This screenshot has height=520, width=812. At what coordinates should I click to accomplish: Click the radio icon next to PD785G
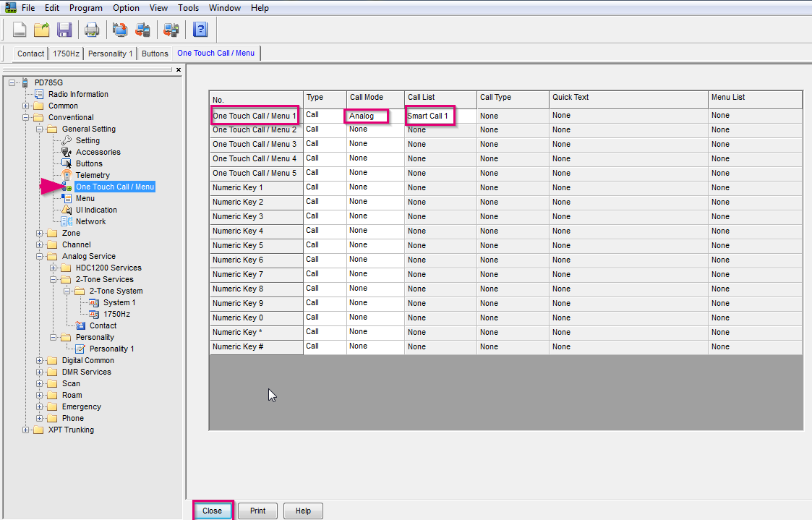tap(25, 82)
